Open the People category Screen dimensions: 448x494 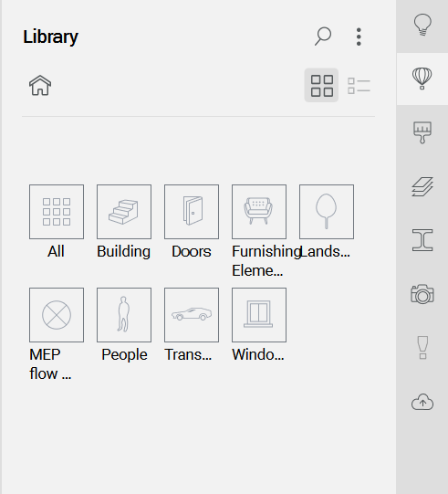[124, 315]
